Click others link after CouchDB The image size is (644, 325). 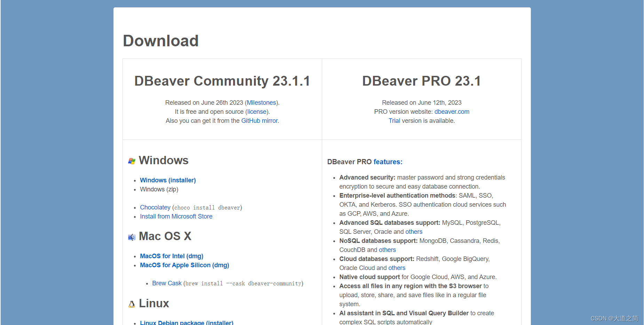pyautogui.click(x=387, y=250)
